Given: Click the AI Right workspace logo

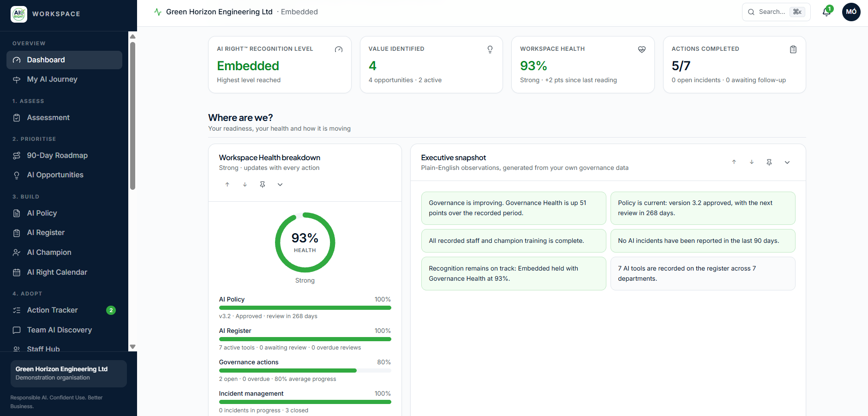Looking at the screenshot, I should (19, 14).
